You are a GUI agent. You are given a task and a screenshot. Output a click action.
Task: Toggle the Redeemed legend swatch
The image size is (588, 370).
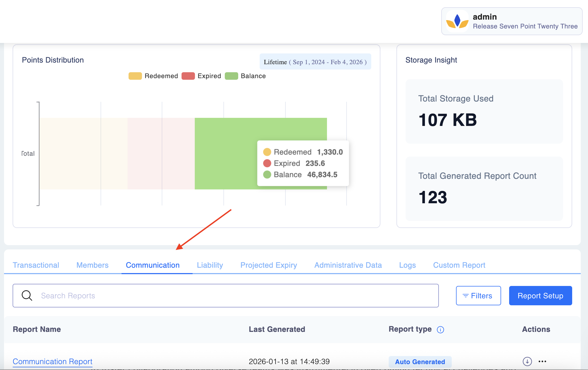point(135,76)
